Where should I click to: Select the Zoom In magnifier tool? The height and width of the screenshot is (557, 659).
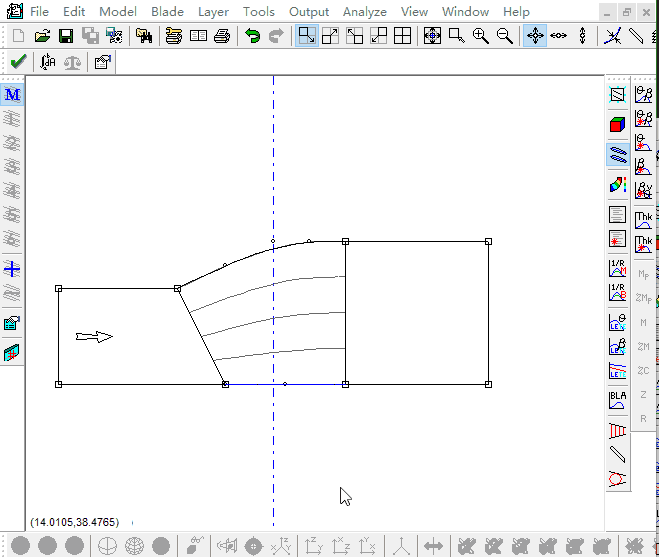click(480, 36)
